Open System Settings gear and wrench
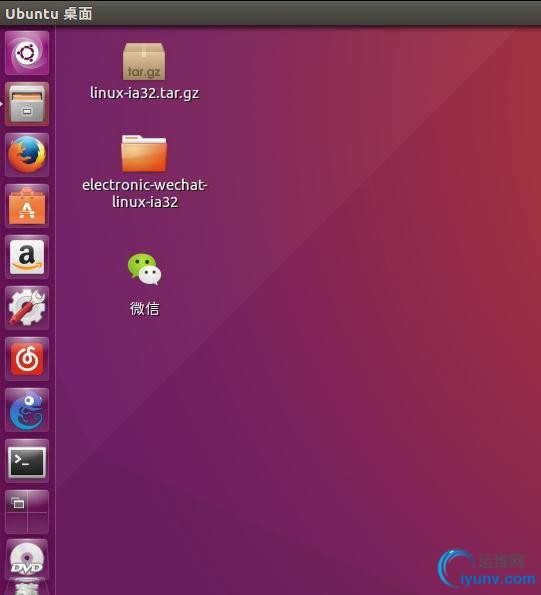The image size is (541, 595). point(27,308)
